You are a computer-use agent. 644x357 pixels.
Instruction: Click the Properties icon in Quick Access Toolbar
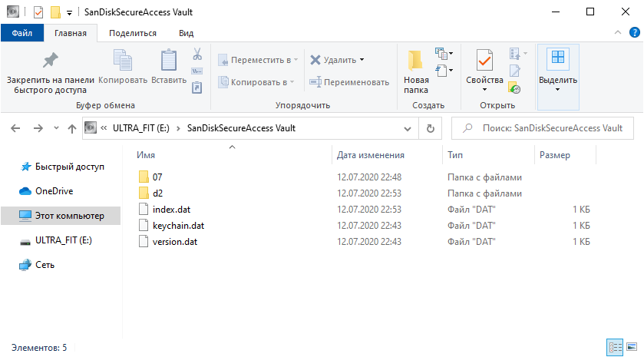[38, 12]
